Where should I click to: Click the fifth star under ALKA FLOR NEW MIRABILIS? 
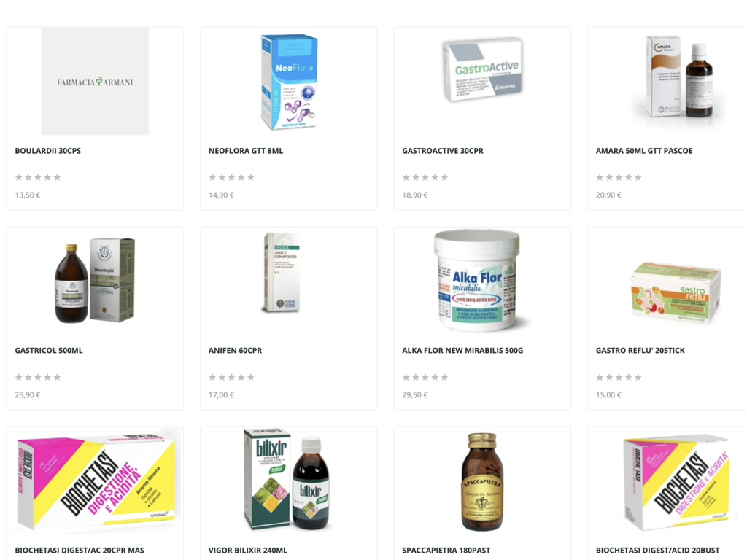444,377
